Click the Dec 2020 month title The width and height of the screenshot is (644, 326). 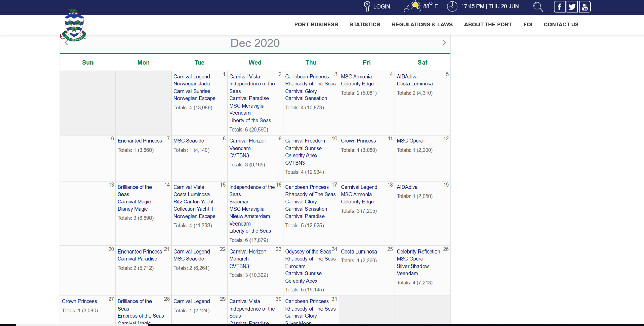click(255, 43)
